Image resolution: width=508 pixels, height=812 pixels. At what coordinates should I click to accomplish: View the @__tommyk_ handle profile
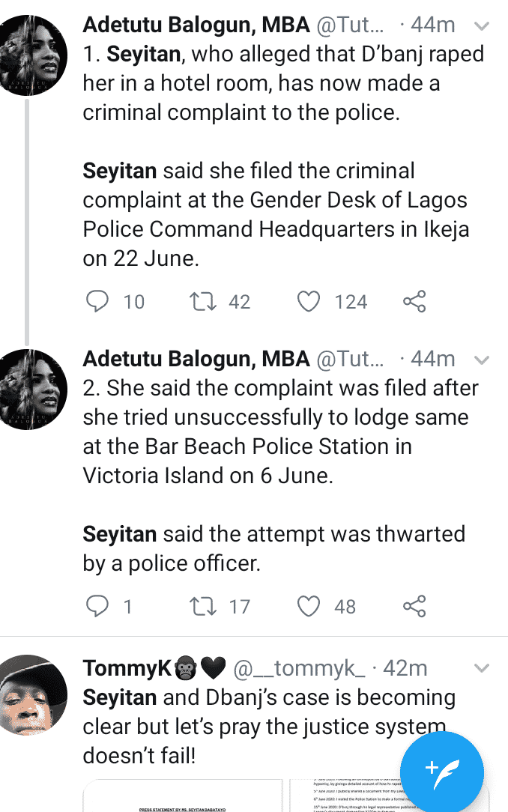click(299, 669)
